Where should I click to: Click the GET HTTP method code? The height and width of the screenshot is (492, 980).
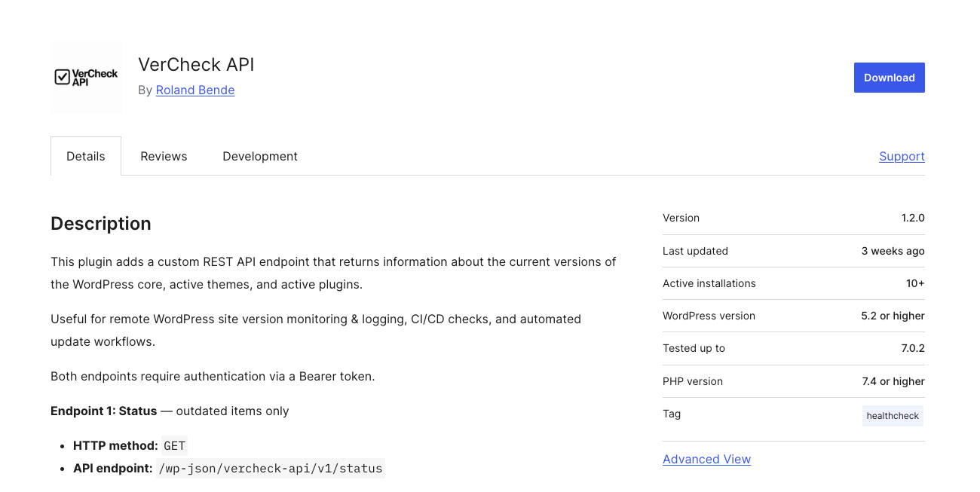(174, 446)
